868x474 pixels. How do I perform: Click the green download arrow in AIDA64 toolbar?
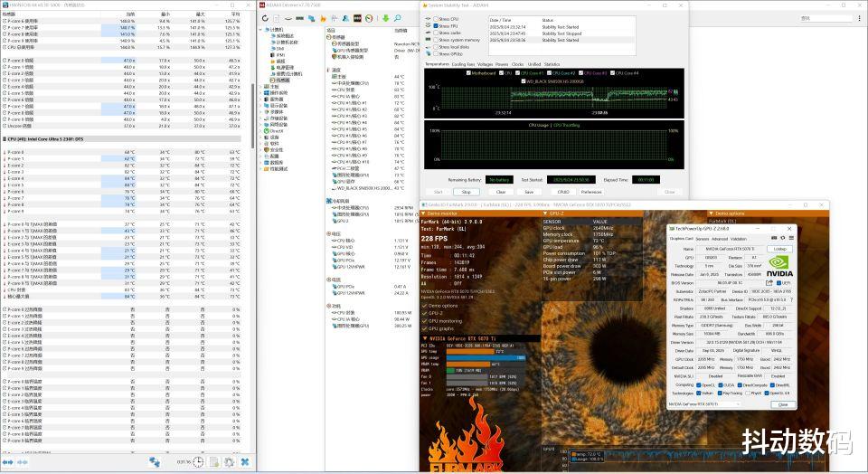point(384,17)
